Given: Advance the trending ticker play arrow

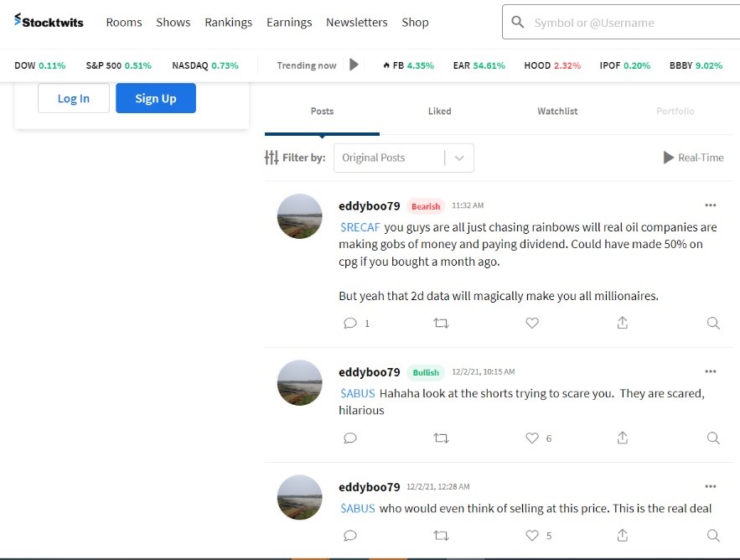Looking at the screenshot, I should [x=354, y=65].
